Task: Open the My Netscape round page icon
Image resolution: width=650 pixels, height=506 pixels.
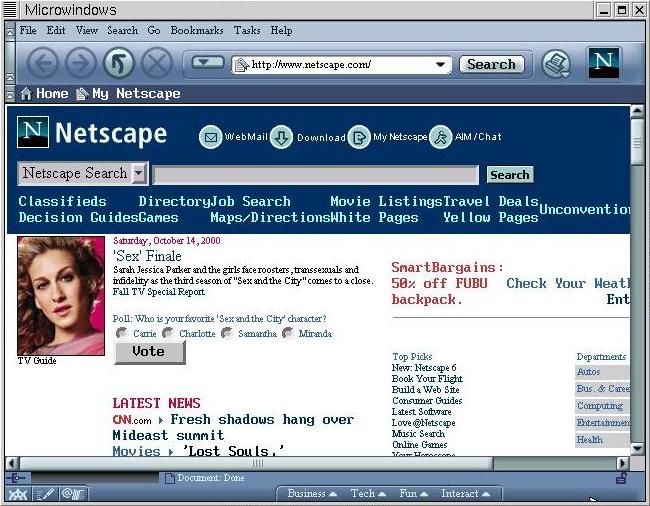Action: pyautogui.click(x=359, y=137)
